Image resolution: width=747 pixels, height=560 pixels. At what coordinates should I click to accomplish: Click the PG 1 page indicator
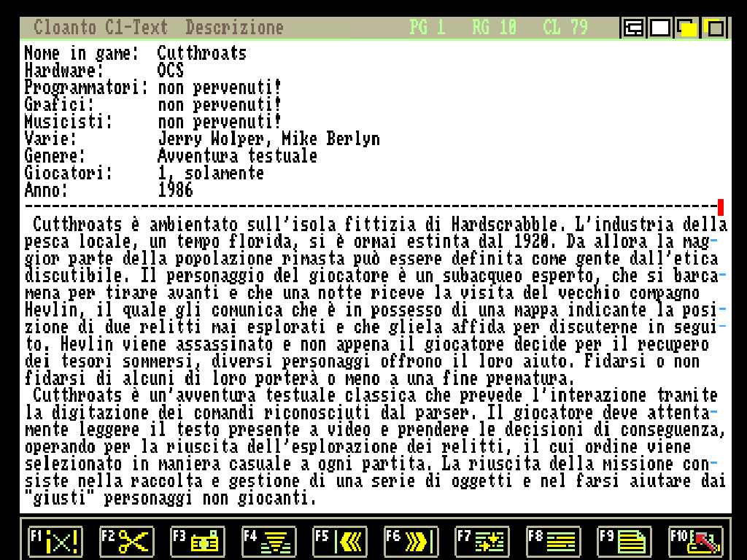coord(427,28)
